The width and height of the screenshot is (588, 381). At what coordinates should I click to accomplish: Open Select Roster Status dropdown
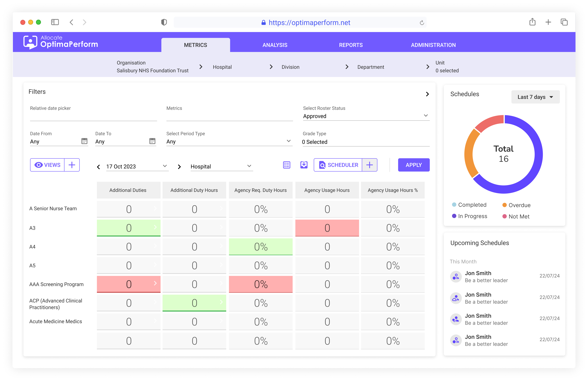366,116
